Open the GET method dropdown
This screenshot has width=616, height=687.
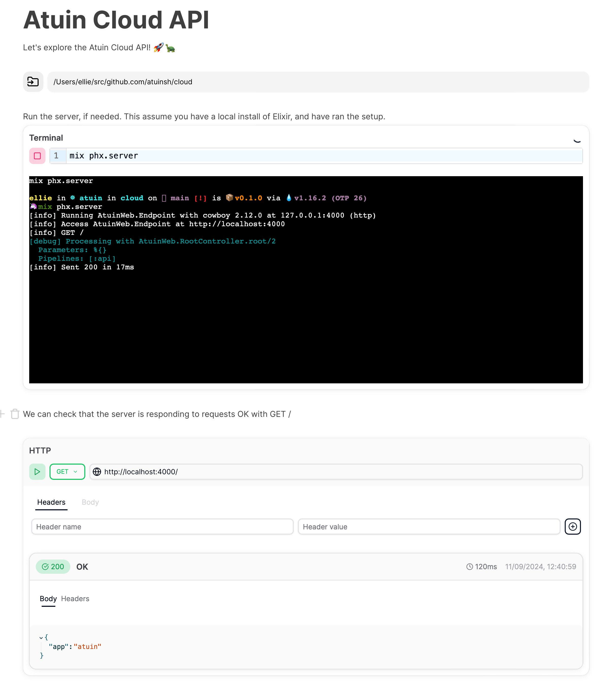[67, 471]
